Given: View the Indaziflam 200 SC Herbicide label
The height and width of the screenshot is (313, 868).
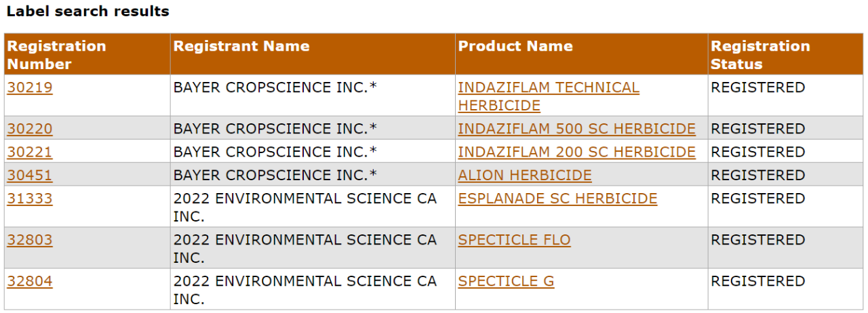Looking at the screenshot, I should (577, 152).
